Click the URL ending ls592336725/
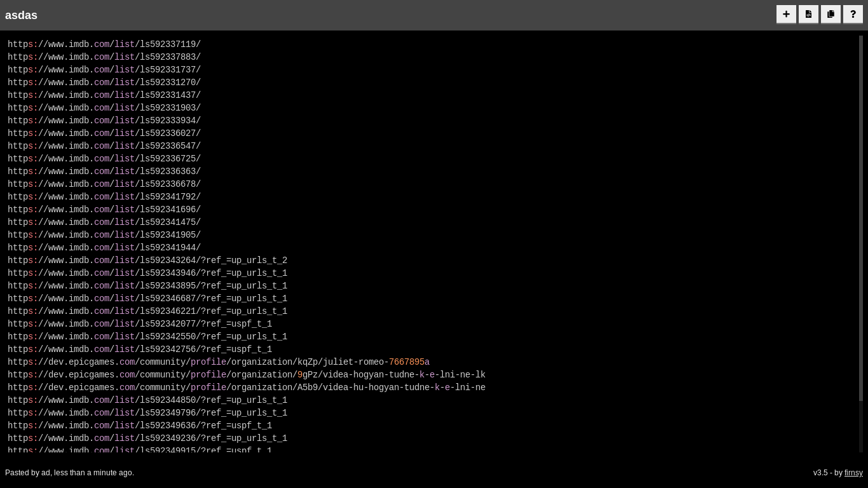Image resolution: width=868 pixels, height=488 pixels. coord(104,159)
